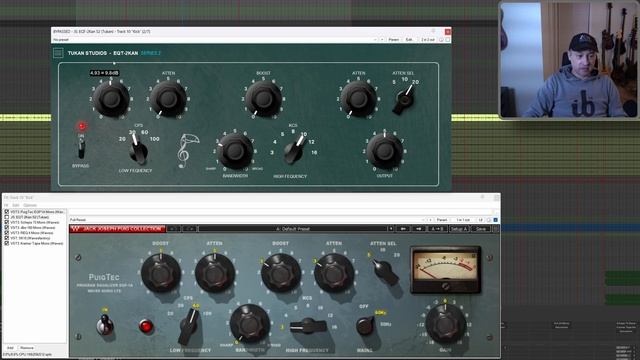
Task: Click the Setup A button in Waves toolbar
Action: click(x=459, y=229)
